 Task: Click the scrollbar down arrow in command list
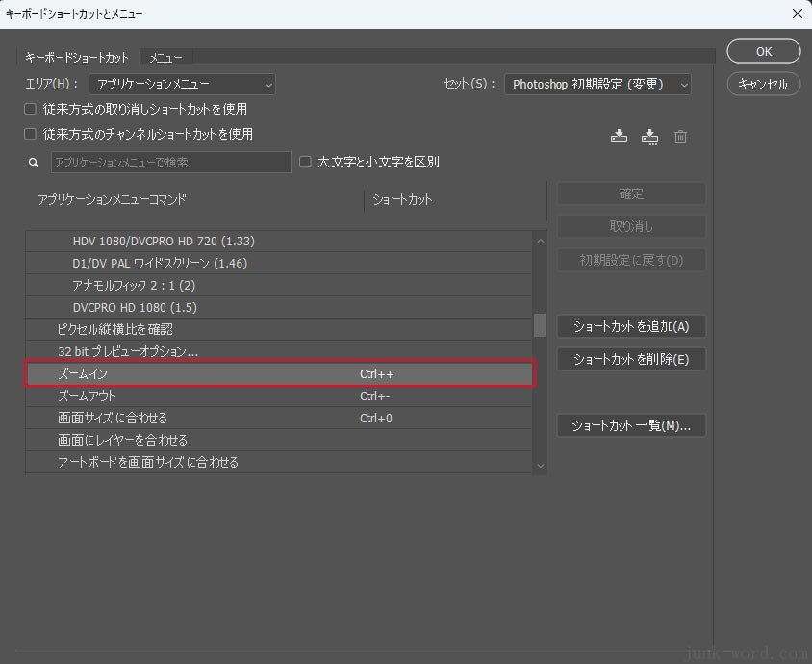pos(540,465)
